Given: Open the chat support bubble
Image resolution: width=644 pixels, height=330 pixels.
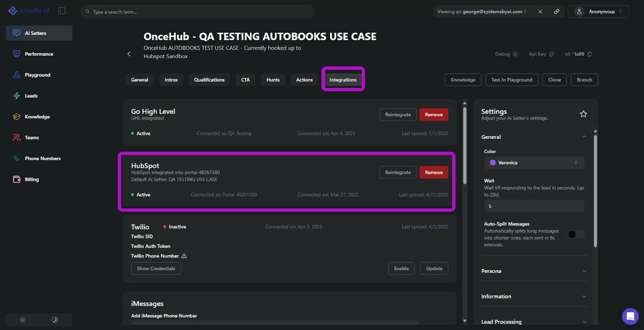Looking at the screenshot, I should (630, 316).
